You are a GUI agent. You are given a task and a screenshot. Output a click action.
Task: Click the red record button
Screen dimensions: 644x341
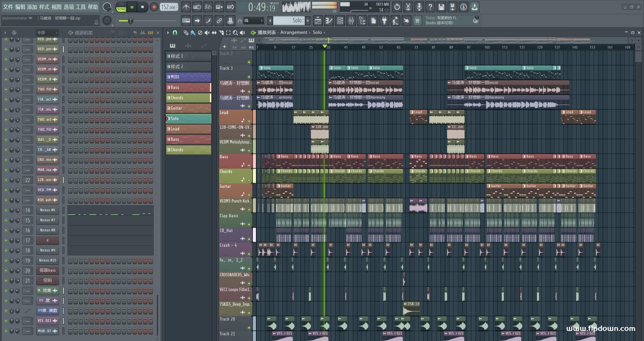tap(154, 7)
